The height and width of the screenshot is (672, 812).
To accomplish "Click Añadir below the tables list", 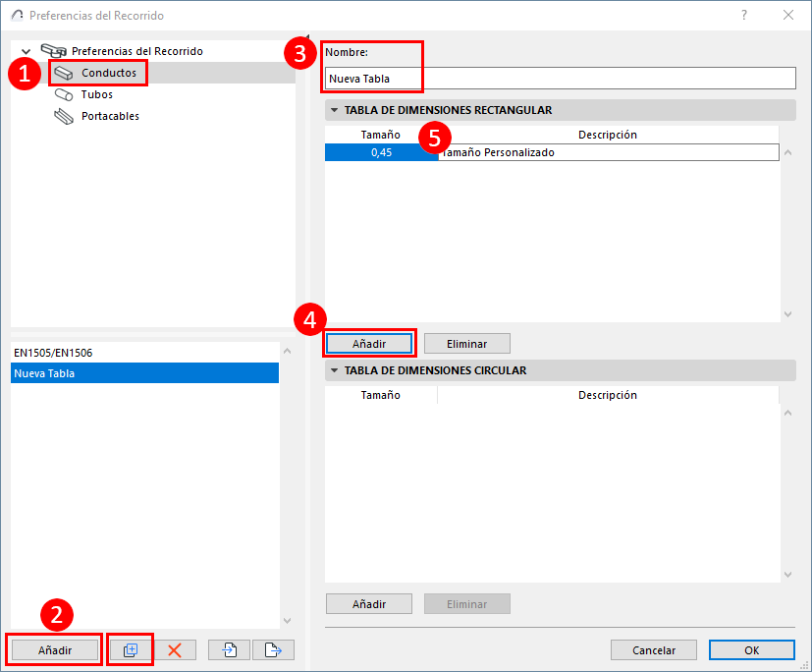I will (55, 649).
